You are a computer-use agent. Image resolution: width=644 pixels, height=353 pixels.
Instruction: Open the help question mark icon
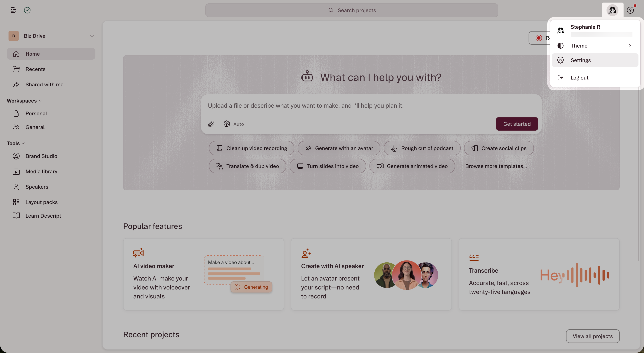630,10
